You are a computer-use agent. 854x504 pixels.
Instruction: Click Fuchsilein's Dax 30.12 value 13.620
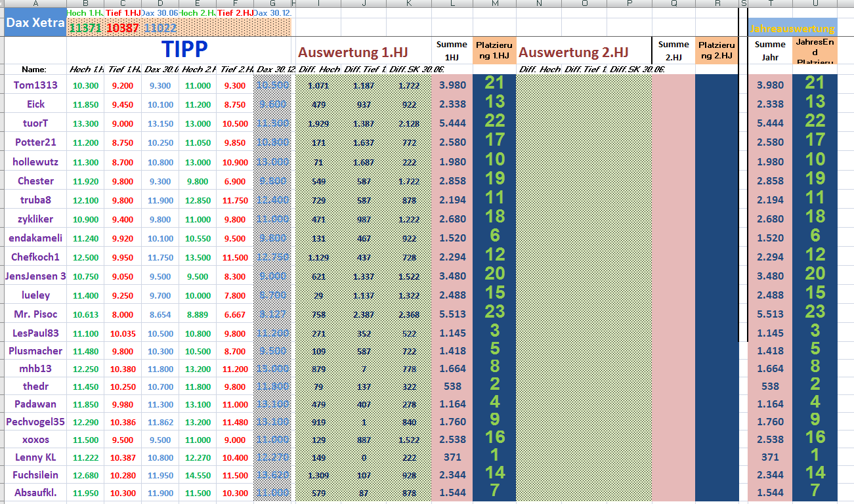(271, 473)
